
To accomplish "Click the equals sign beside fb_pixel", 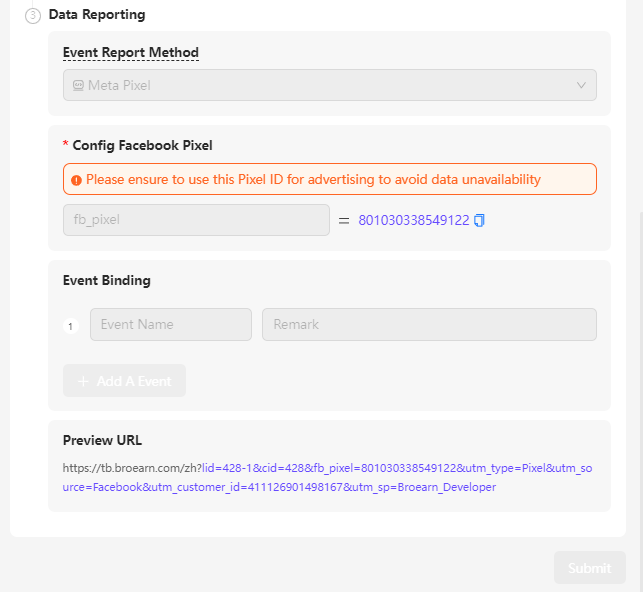I will point(344,220).
